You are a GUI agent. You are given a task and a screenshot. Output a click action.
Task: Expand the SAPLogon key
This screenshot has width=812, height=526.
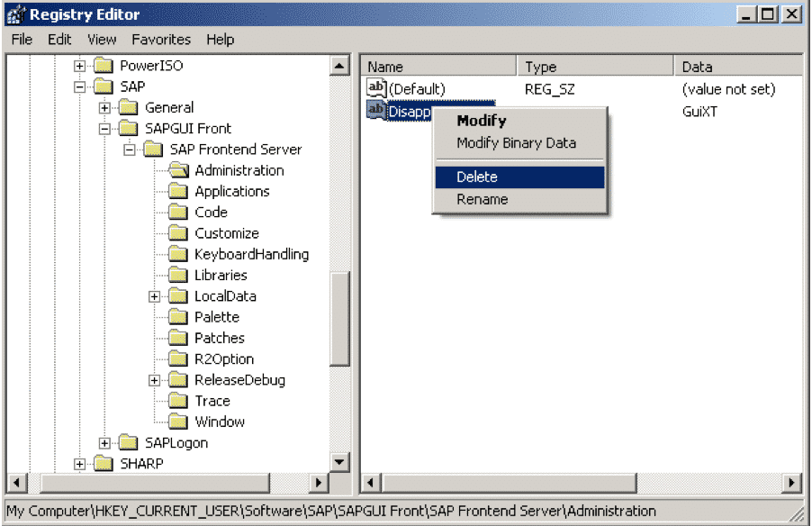tap(104, 443)
